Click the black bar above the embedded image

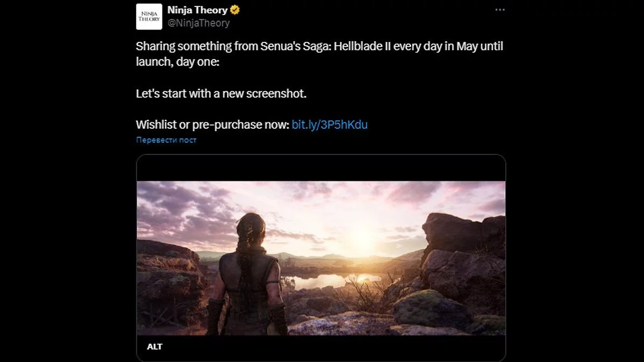point(321,168)
